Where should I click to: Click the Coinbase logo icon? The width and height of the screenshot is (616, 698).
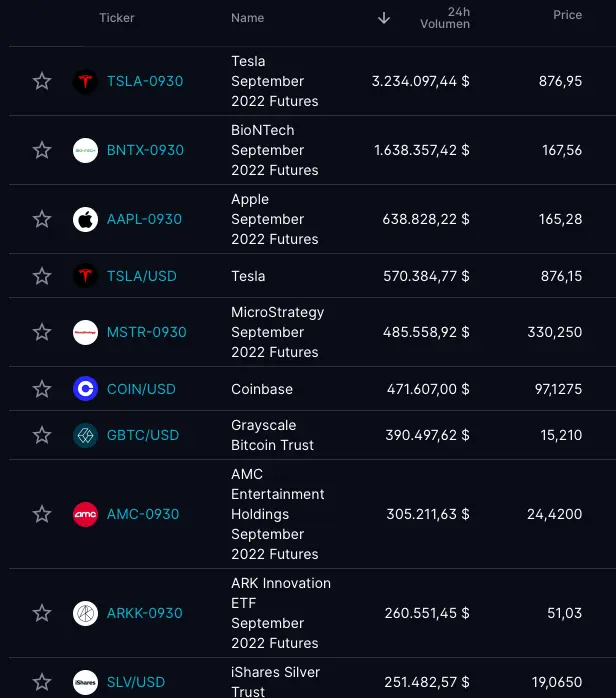click(x=85, y=389)
